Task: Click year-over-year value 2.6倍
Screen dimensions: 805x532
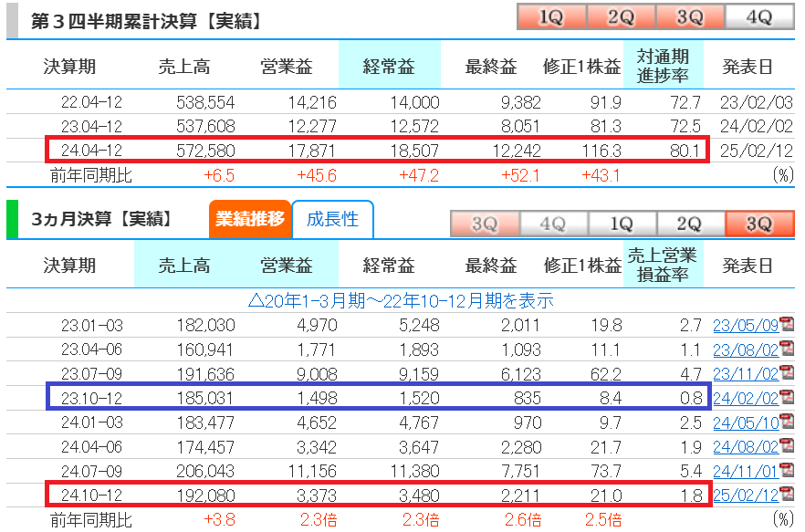Action: 523,519
